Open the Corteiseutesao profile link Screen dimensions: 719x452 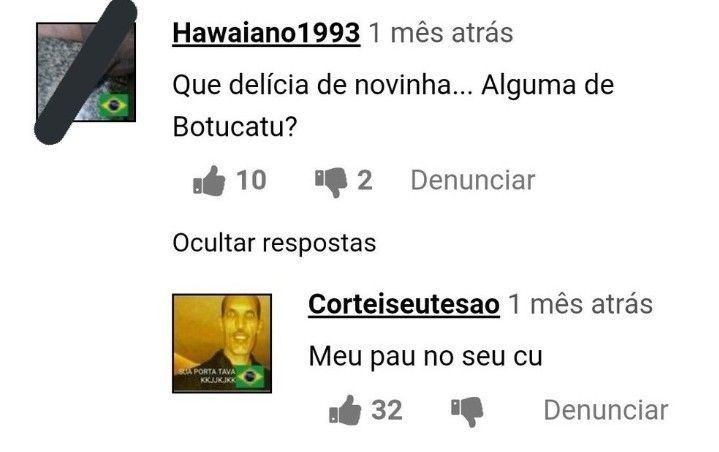[x=404, y=304]
